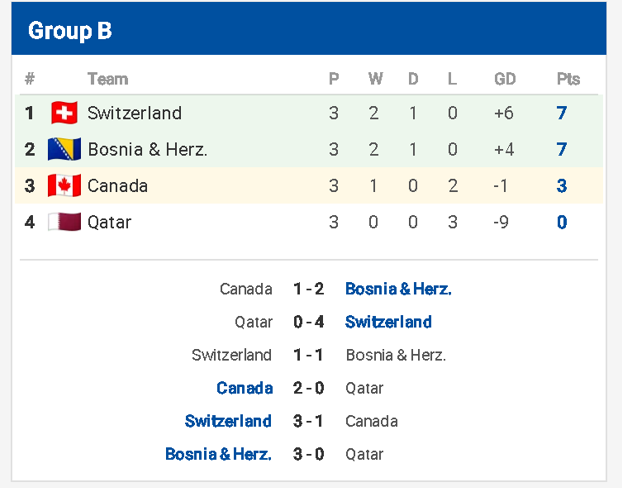Open the Switzerland team row
Image resolution: width=622 pixels, height=488 pixels.
309,113
